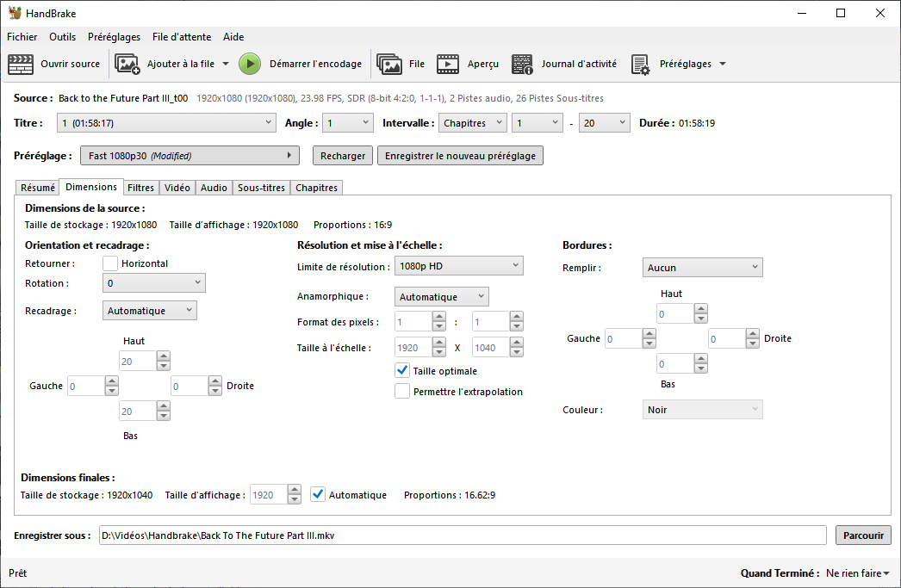Screen dimensions: 901x588
Task: Click the Ouvrir source clapperboard icon
Action: [21, 64]
